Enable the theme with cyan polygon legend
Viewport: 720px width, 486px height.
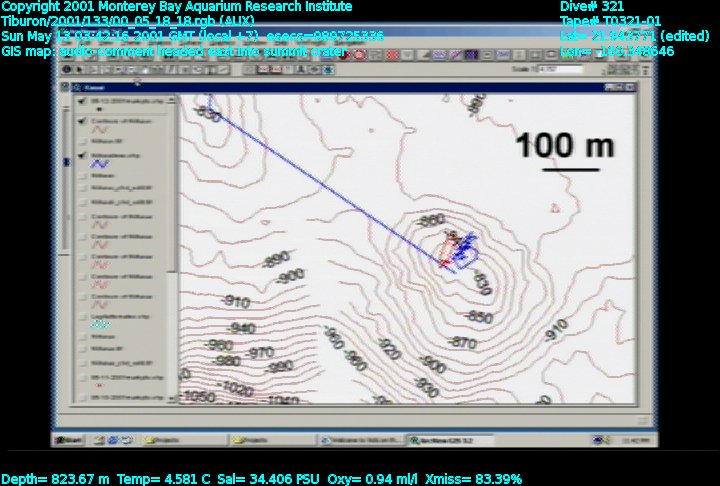tap(83, 316)
